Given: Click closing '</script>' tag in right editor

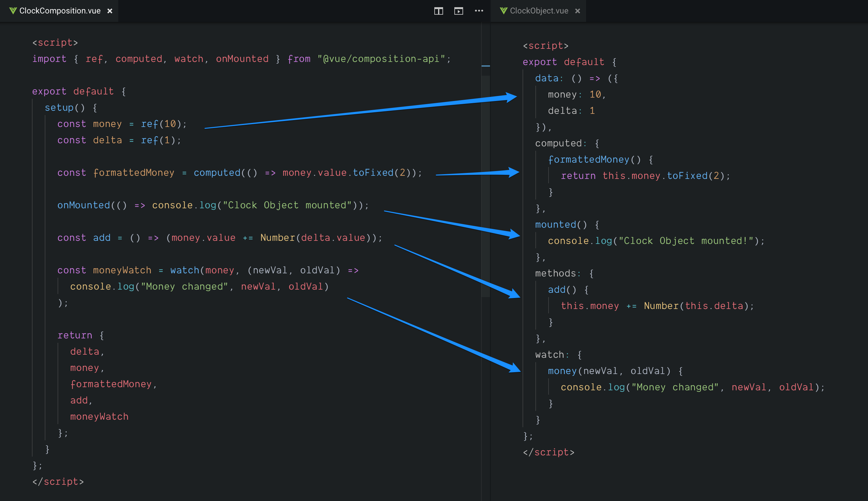Looking at the screenshot, I should (x=549, y=452).
